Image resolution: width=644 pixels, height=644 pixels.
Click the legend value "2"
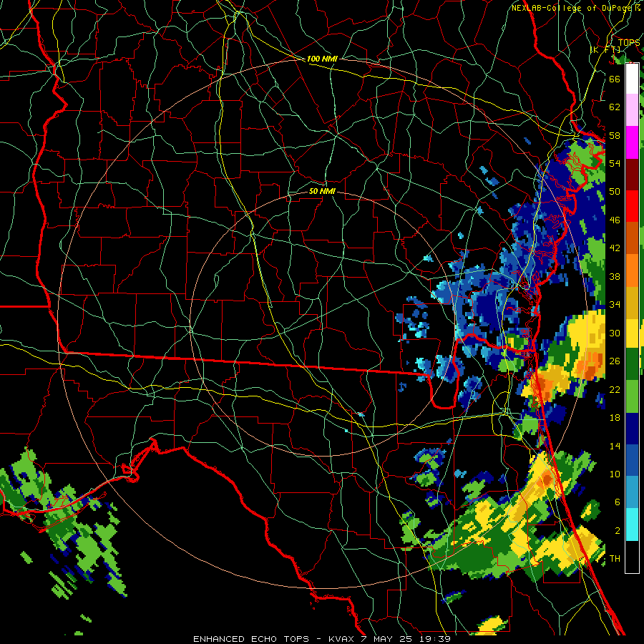coord(618,531)
